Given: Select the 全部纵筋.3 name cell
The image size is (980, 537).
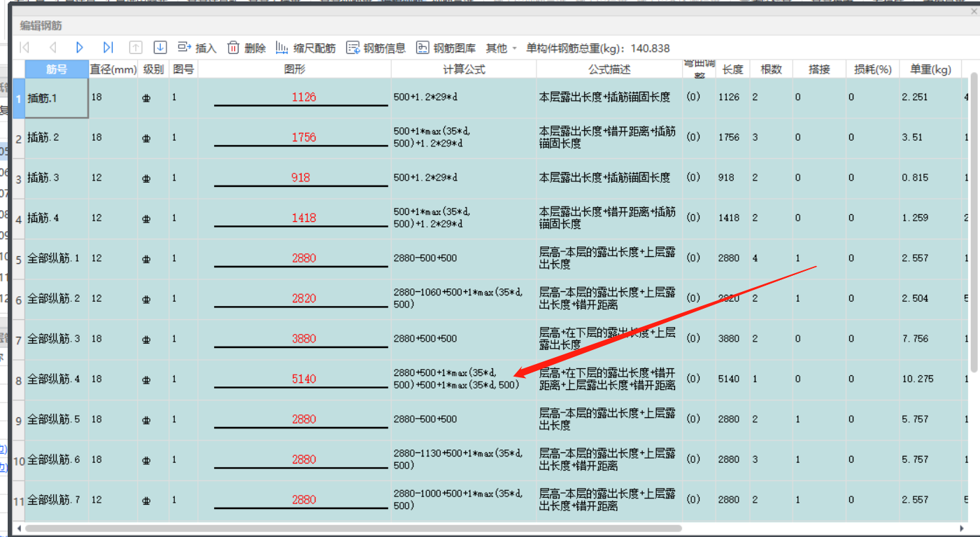Looking at the screenshot, I should point(57,339).
